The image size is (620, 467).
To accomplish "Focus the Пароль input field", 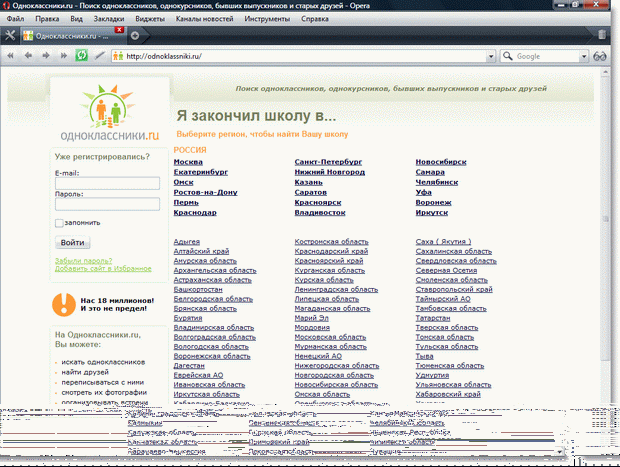I will [x=108, y=204].
